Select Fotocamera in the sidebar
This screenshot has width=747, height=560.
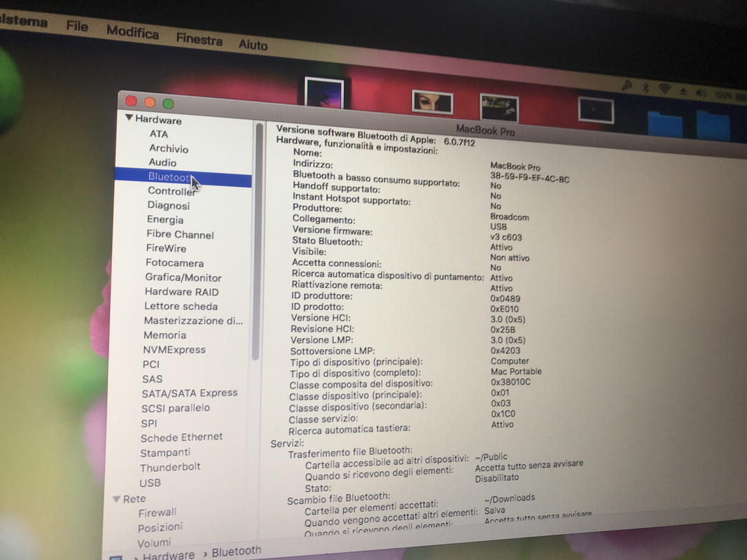[x=174, y=263]
